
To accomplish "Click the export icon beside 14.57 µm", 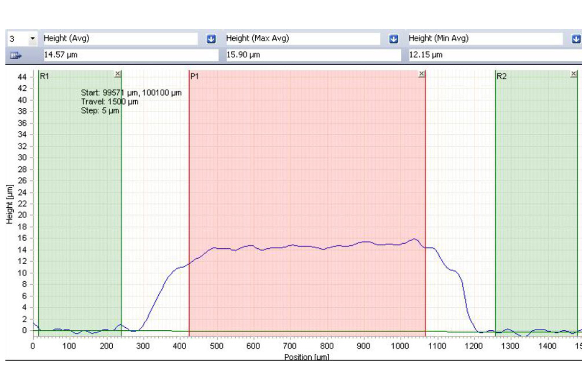I will [17, 55].
